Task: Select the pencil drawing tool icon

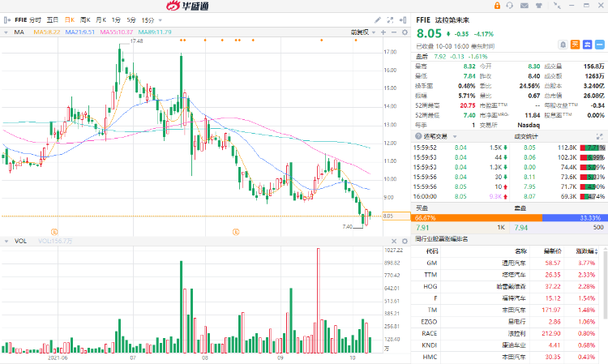Action: click(378, 19)
